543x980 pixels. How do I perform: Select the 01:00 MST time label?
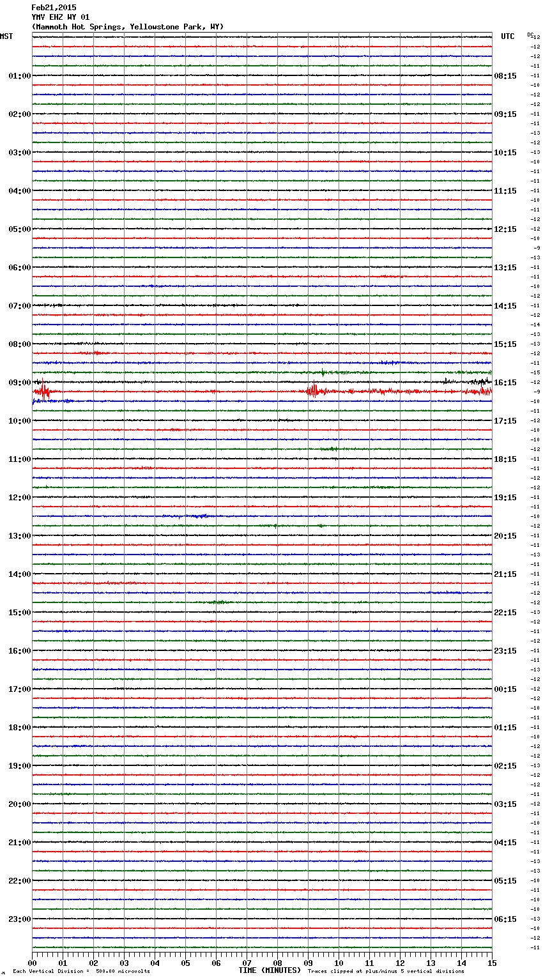(20, 76)
